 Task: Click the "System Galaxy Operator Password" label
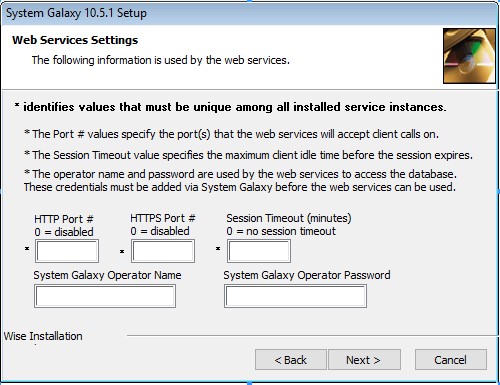(x=307, y=275)
